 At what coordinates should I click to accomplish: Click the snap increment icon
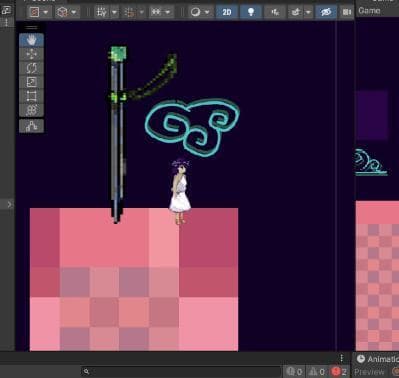(156, 12)
